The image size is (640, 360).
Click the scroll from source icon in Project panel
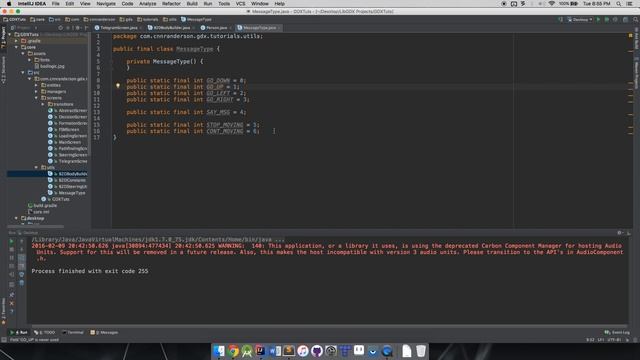pos(60,28)
